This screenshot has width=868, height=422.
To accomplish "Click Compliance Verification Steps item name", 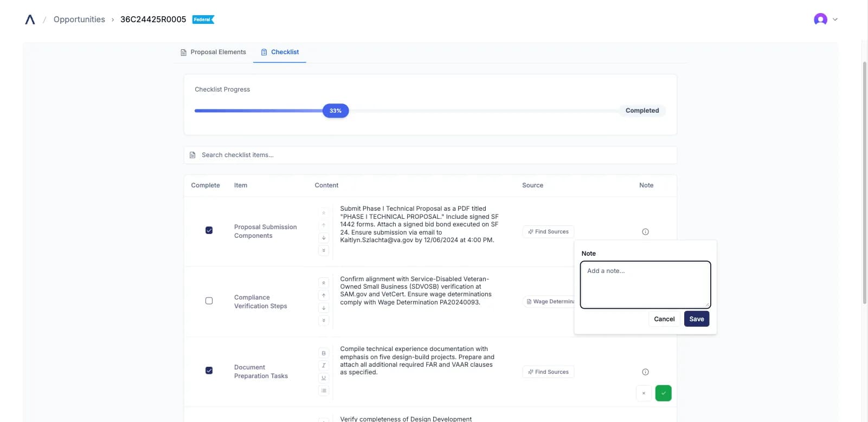I will (x=260, y=302).
